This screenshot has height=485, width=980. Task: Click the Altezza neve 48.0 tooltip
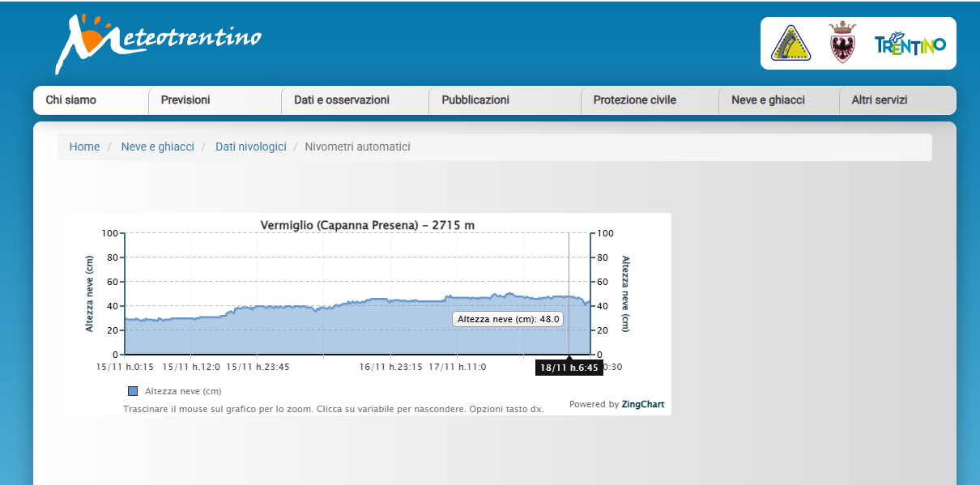coord(508,319)
